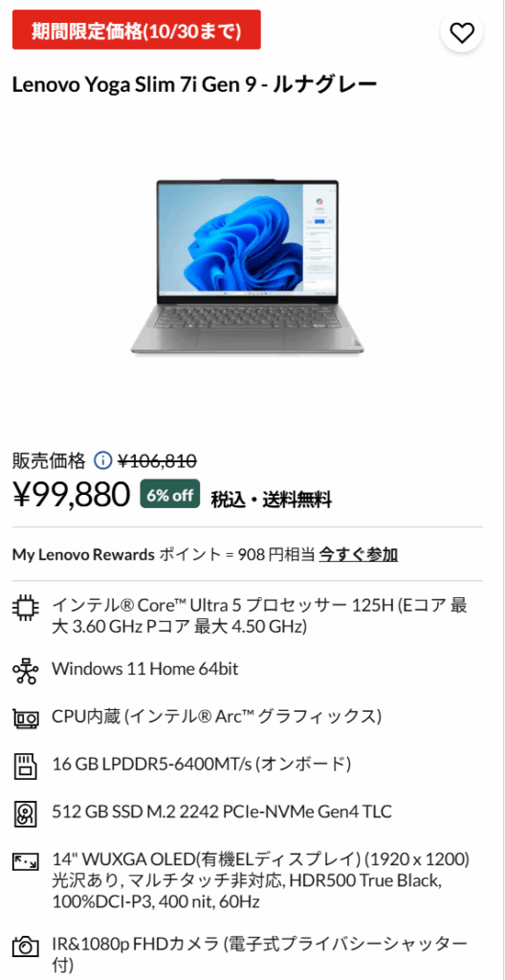
Task: Click the laptop product image
Action: pyautogui.click(x=248, y=269)
